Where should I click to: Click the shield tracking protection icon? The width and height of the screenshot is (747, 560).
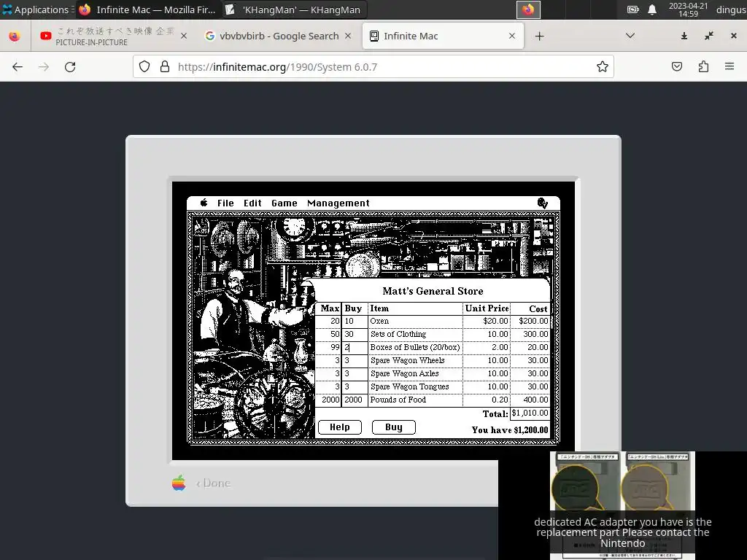click(144, 66)
